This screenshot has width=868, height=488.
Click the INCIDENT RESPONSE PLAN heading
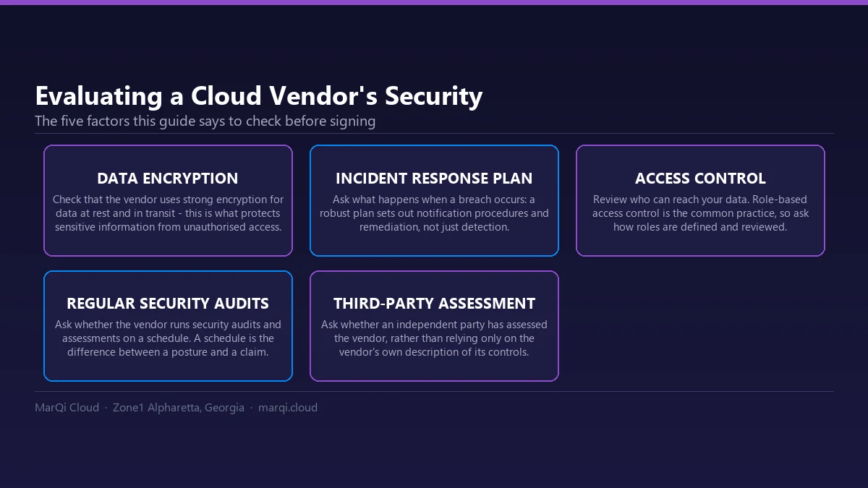tap(434, 179)
